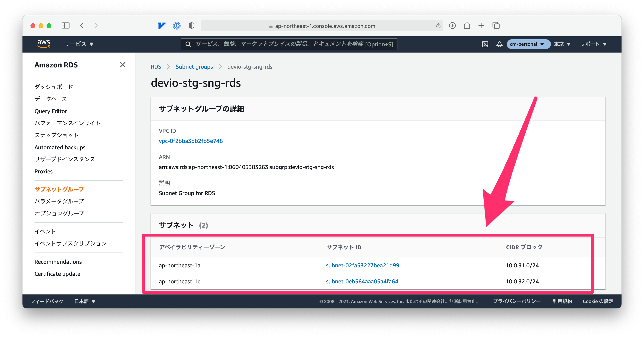This screenshot has height=338, width=644.
Task: Open Safari downloads with the arrow icon
Action: click(x=452, y=25)
